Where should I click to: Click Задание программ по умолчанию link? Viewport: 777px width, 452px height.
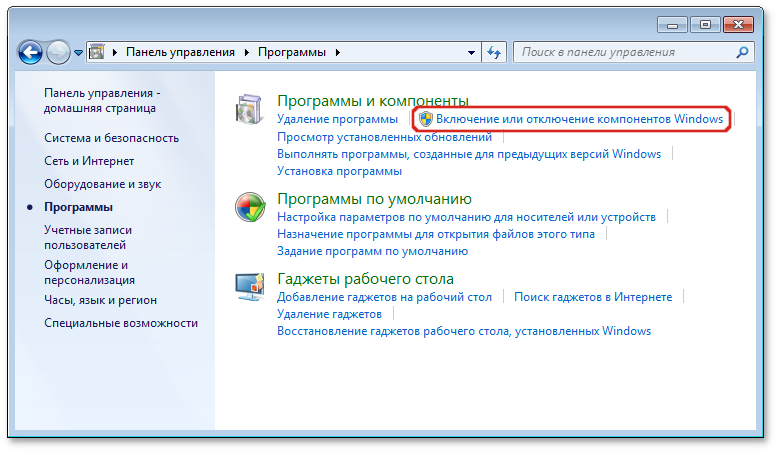coord(372,251)
